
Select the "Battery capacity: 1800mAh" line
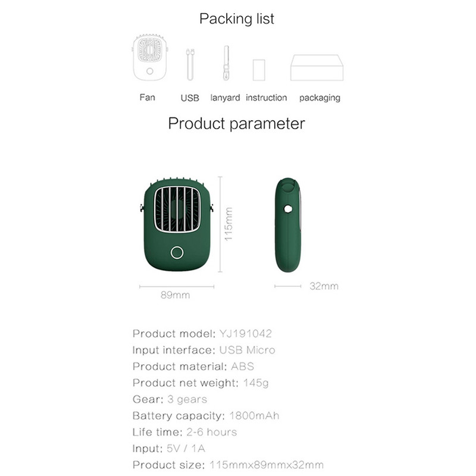click(206, 415)
